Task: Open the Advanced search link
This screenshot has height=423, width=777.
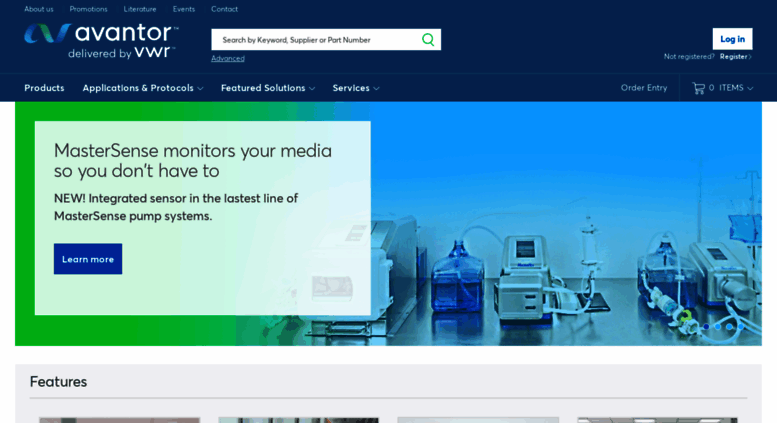Action: [x=227, y=58]
